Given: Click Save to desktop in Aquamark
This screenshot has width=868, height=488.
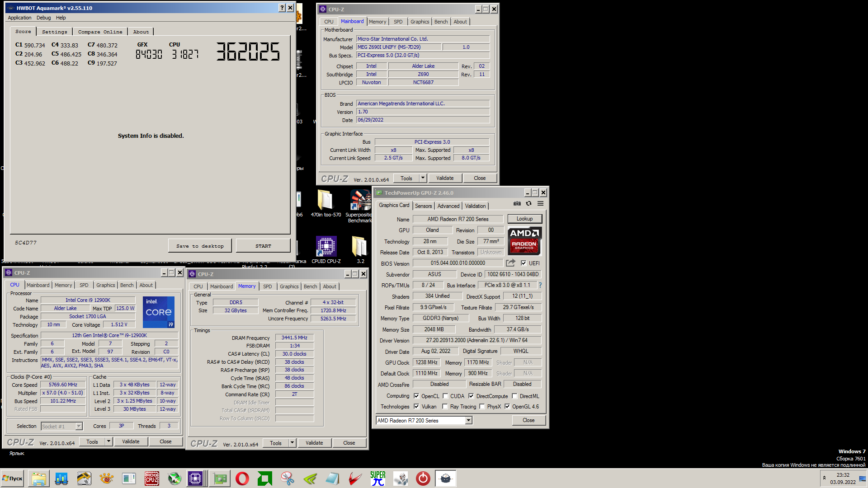Looking at the screenshot, I should (200, 246).
